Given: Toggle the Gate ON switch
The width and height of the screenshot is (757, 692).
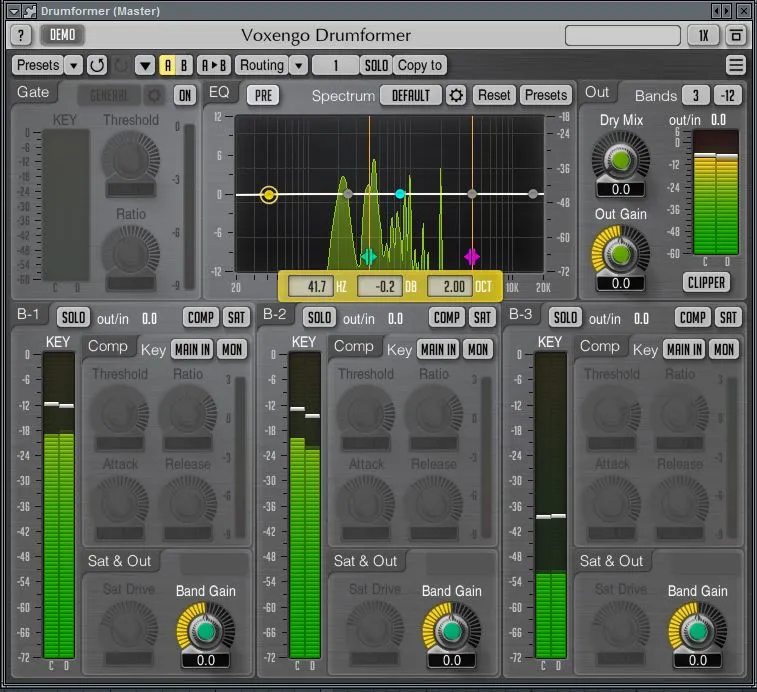Looking at the screenshot, I should (x=185, y=95).
